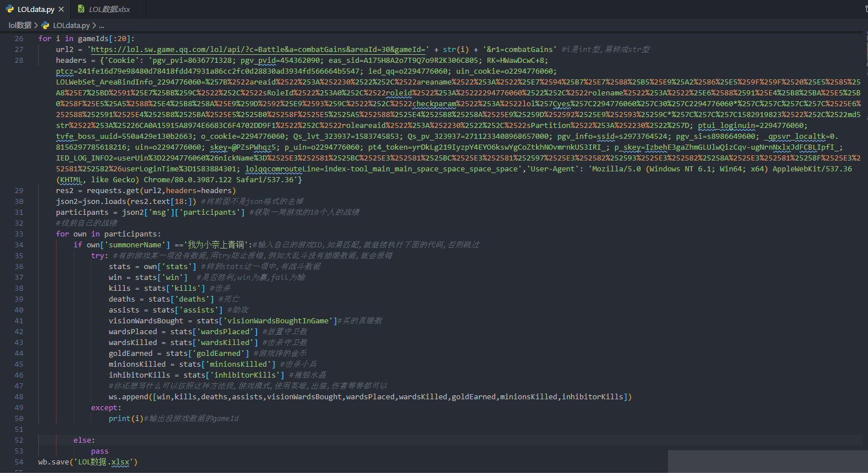Click the 'User-Agent' string in headers
868x473 pixels.
[x=553, y=169]
